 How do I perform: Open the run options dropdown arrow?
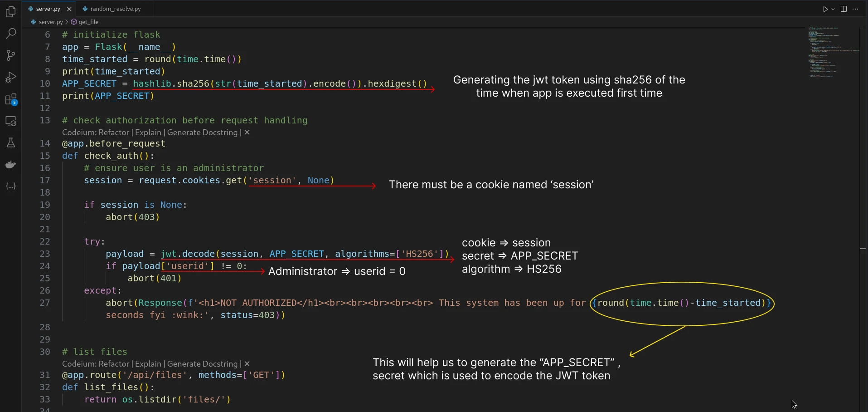[833, 9]
